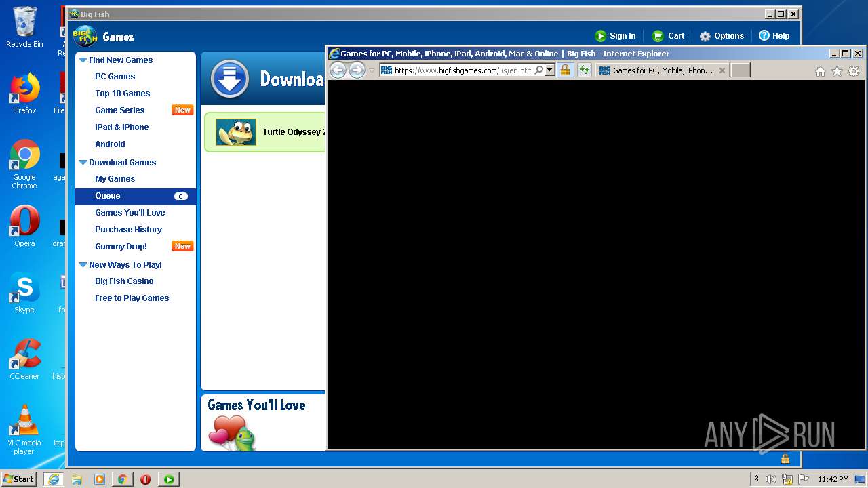Open Free to Play Games
Viewport: 868px width, 488px height.
tap(132, 298)
